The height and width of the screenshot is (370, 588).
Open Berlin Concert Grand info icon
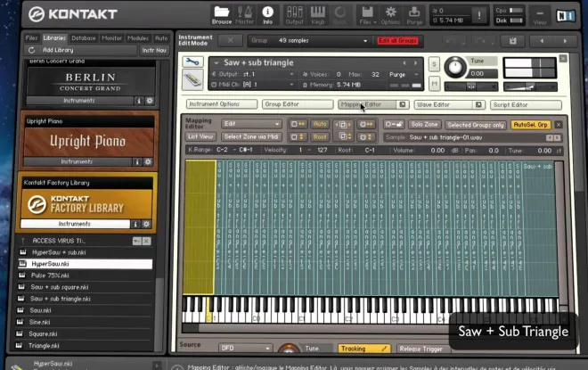point(139,101)
